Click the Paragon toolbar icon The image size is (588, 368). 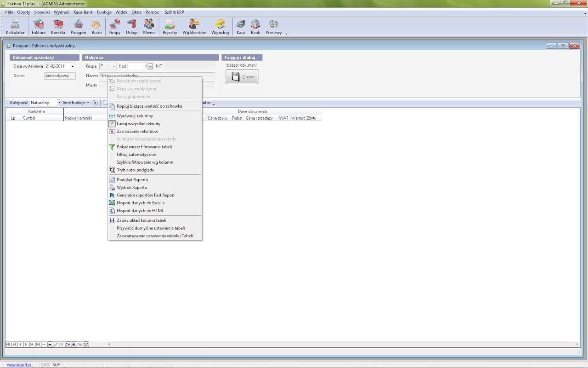(78, 27)
